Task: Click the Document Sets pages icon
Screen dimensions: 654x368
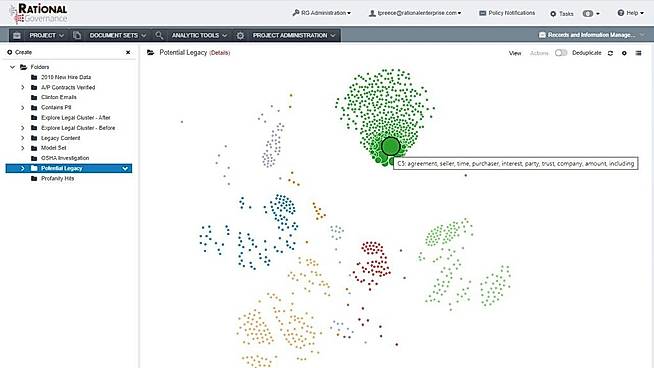Action: pyautogui.click(x=77, y=35)
